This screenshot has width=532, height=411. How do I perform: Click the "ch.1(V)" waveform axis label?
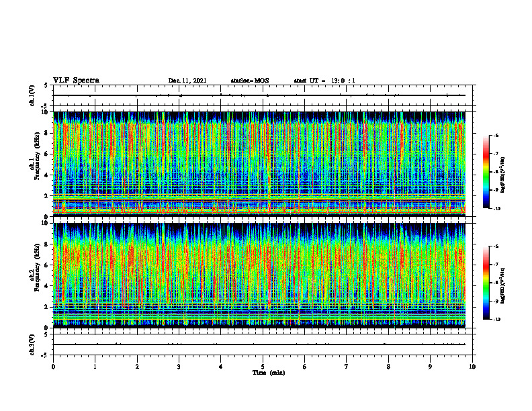[32, 95]
